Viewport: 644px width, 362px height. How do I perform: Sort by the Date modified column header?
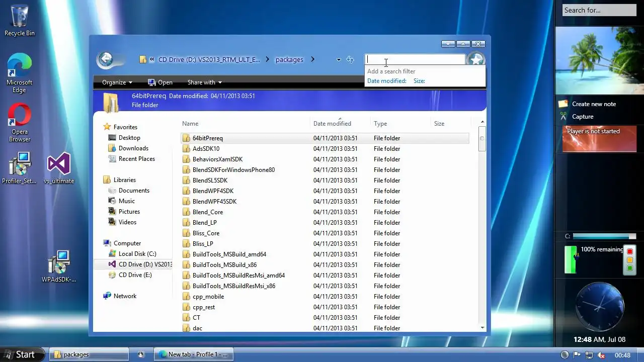click(x=341, y=124)
